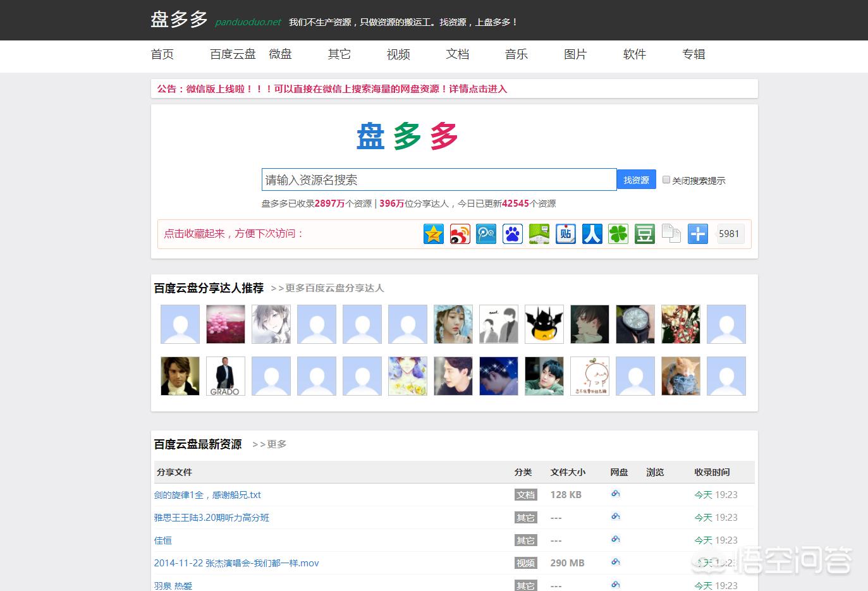Enable 关闭搜索提示 checkbox
This screenshot has width=868, height=591.
pyautogui.click(x=666, y=180)
